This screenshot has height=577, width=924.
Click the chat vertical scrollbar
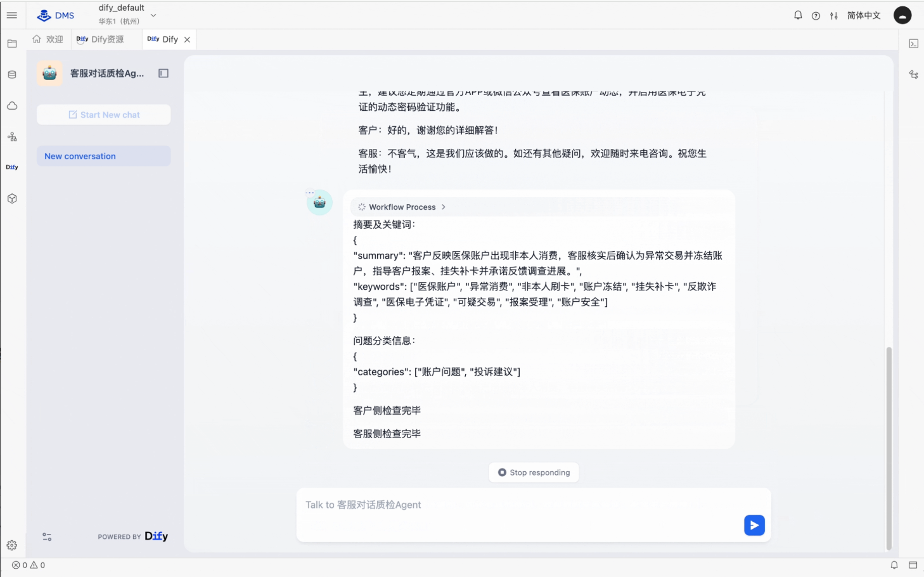[889, 448]
